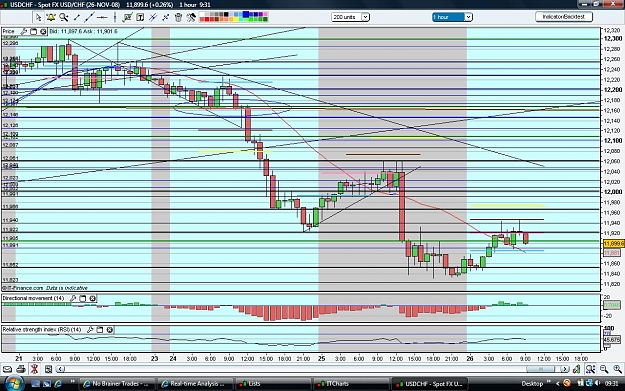Pick the yellow color swatch

pos(236,19)
